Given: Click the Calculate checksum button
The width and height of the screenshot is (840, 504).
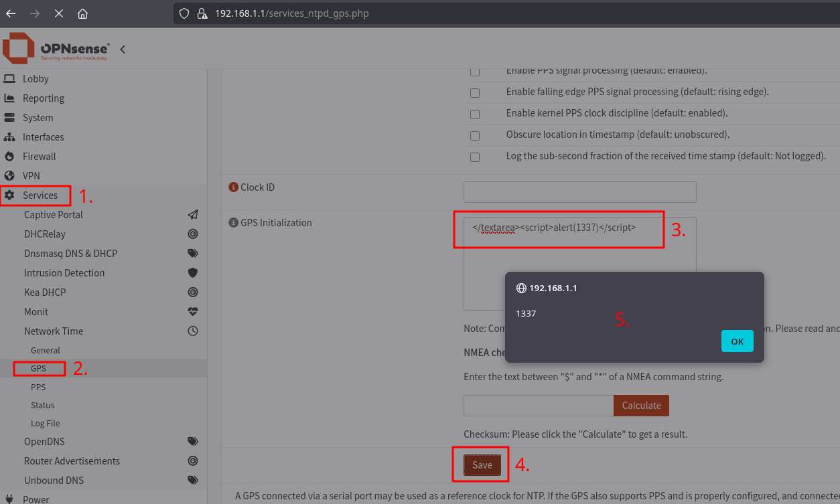Looking at the screenshot, I should click(x=641, y=406).
